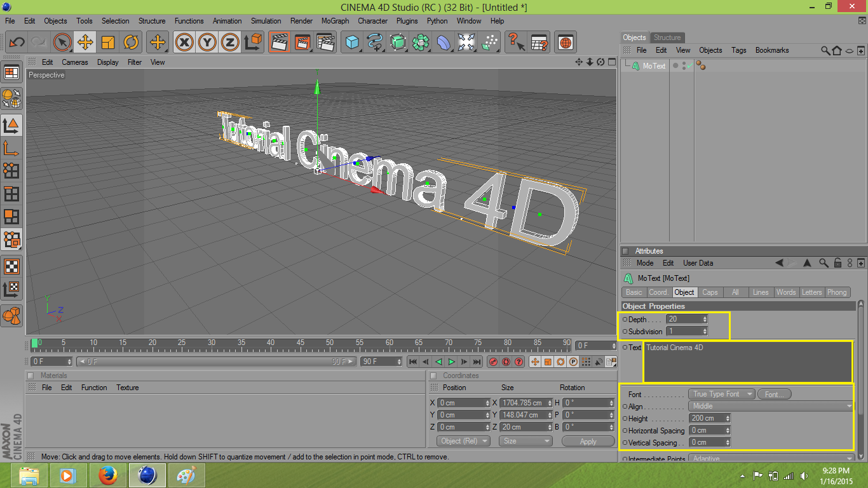Click the Undo arrow icon
The height and width of the screenshot is (488, 868).
(x=17, y=43)
